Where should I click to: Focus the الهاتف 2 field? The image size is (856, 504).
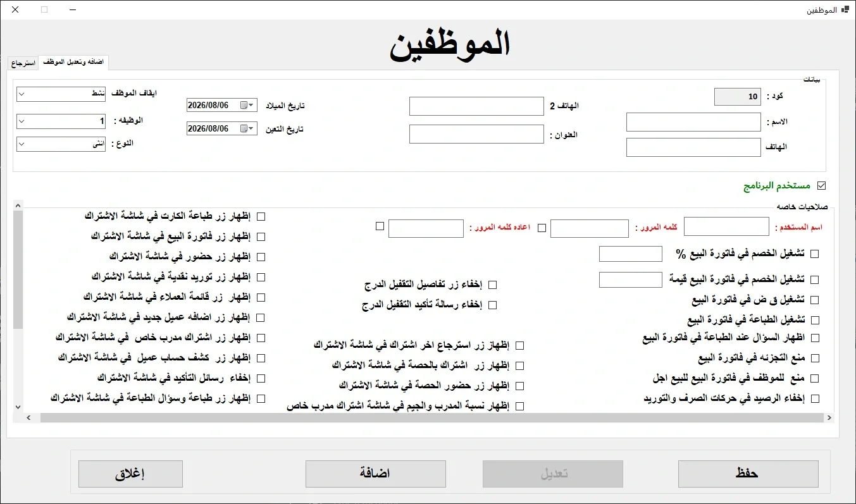click(476, 106)
